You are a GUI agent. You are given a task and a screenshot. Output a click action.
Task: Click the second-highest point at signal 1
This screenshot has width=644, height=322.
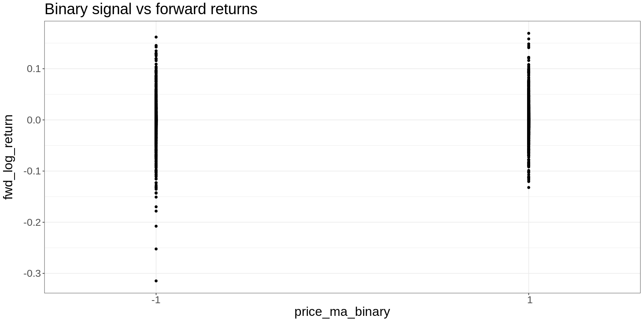coord(529,39)
